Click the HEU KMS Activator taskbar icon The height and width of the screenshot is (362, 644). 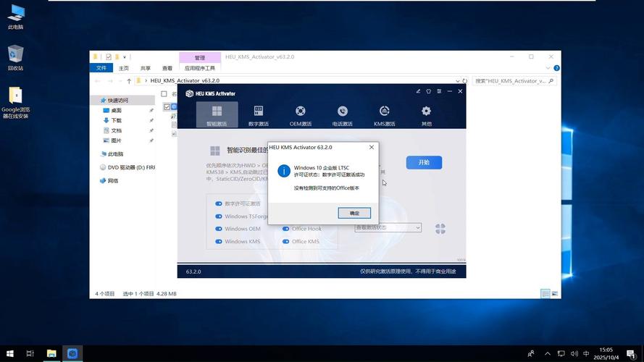[x=72, y=353]
